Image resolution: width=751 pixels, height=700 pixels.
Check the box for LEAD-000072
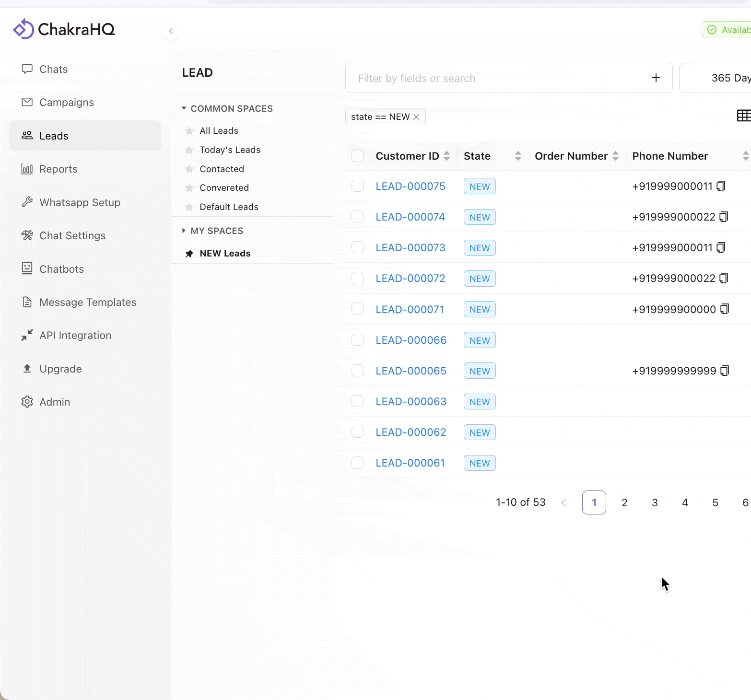point(358,278)
